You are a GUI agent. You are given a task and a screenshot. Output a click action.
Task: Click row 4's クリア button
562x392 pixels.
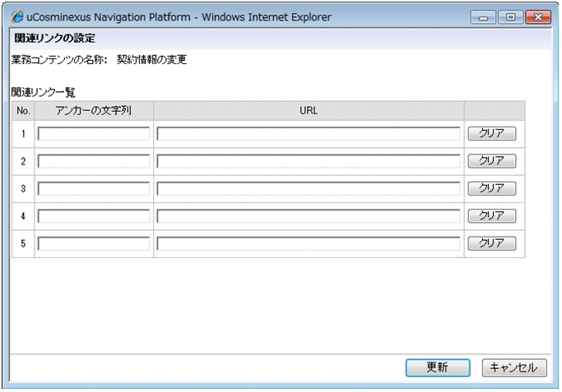491,216
